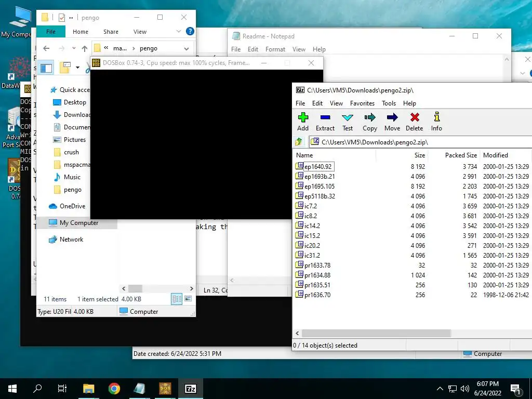Click the Add icon in 7-Zip toolbar
532x399 pixels.
(x=303, y=118)
